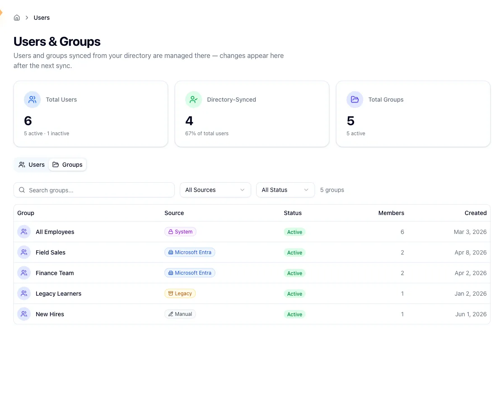Click the Active status of Field Sales
The height and width of the screenshot is (420, 504).
click(x=294, y=252)
